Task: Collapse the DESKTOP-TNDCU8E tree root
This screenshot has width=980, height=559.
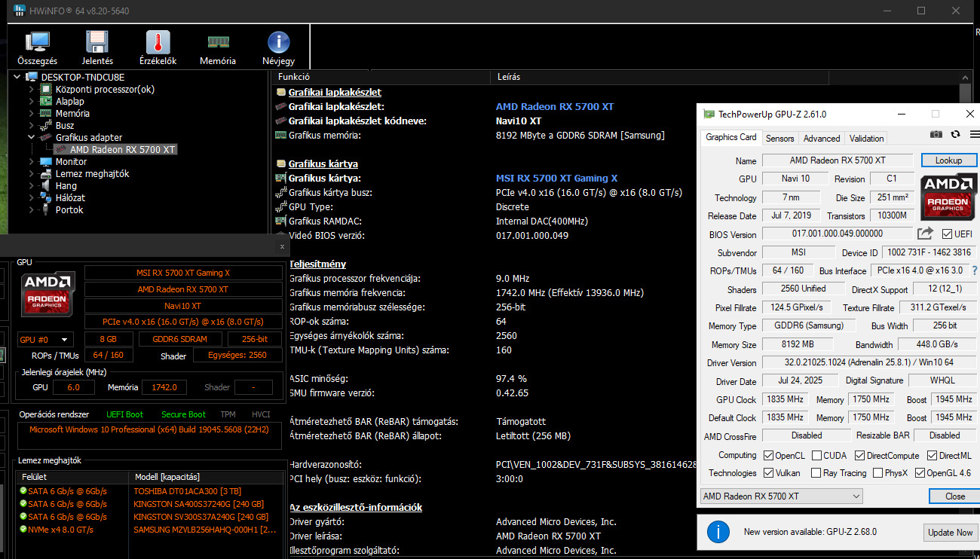Action: tap(18, 77)
